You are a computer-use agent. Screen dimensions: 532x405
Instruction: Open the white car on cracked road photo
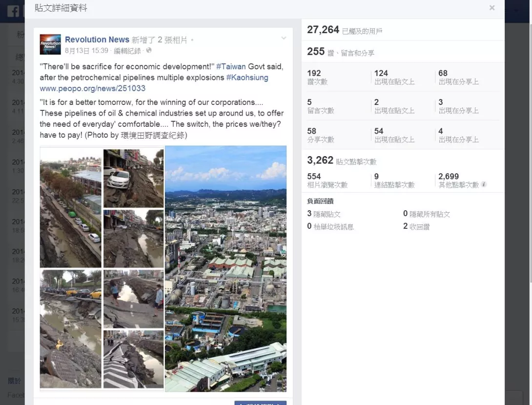(133, 178)
